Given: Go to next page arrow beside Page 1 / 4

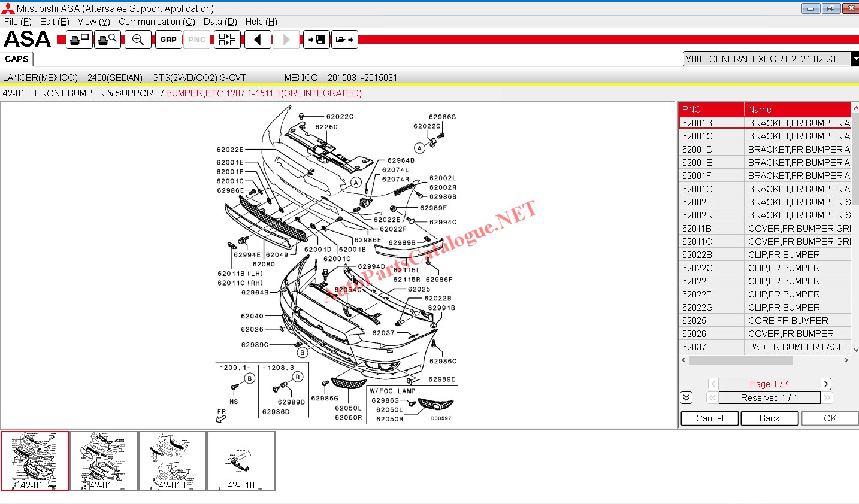Looking at the screenshot, I should click(x=826, y=384).
